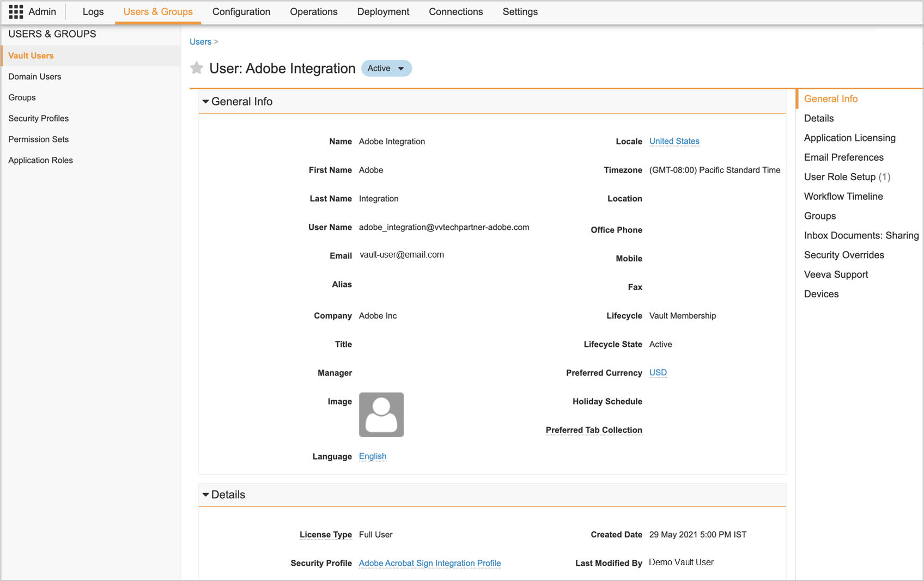Click the User: Adobe Integration heading

[282, 69]
